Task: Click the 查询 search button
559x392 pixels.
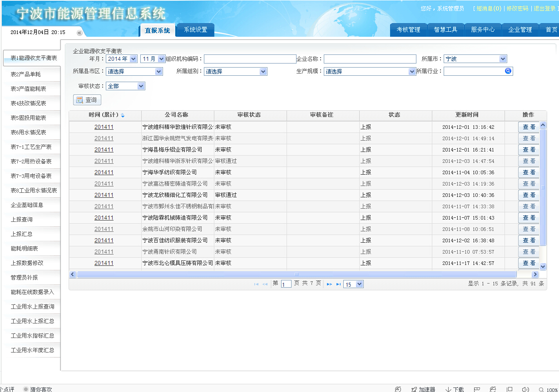Action: click(87, 100)
